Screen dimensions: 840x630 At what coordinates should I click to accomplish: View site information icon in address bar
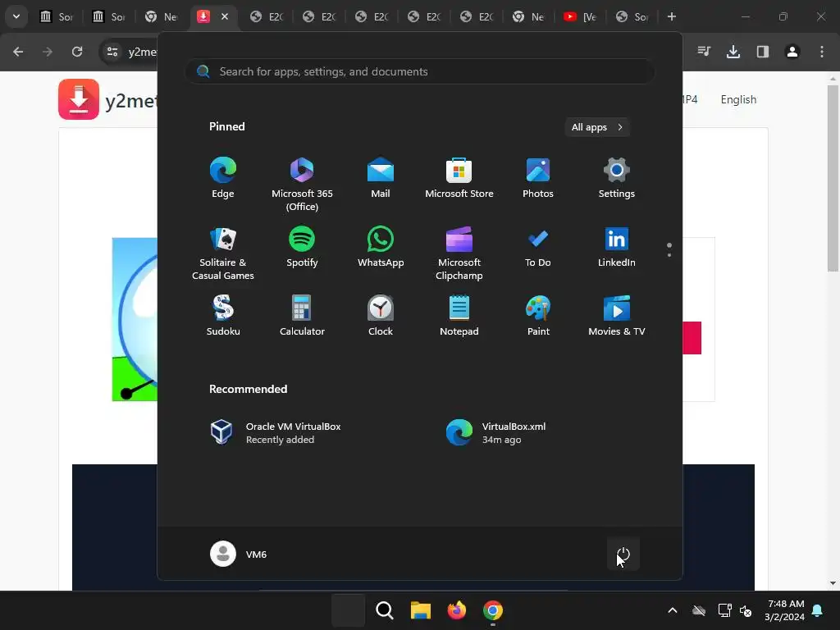pyautogui.click(x=112, y=52)
